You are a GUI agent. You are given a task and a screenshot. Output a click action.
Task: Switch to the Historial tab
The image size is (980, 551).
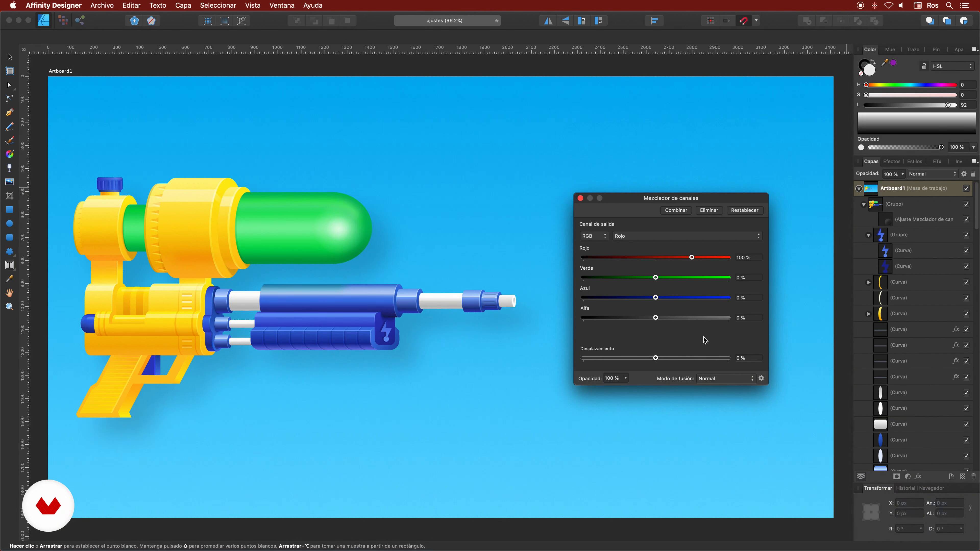coord(905,488)
